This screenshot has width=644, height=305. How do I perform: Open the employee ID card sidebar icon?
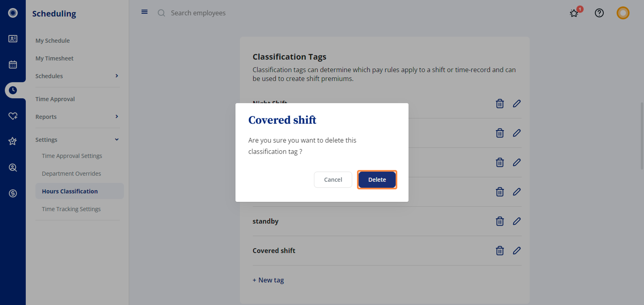(13, 38)
